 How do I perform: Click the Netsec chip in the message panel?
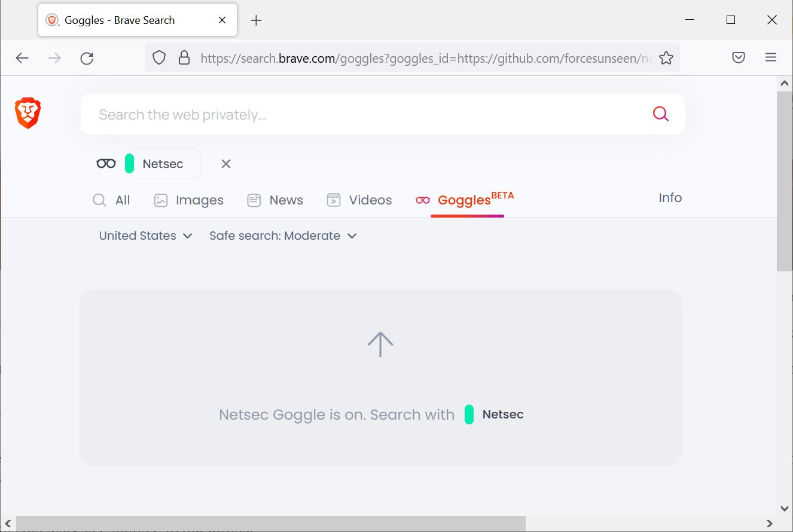tap(502, 414)
